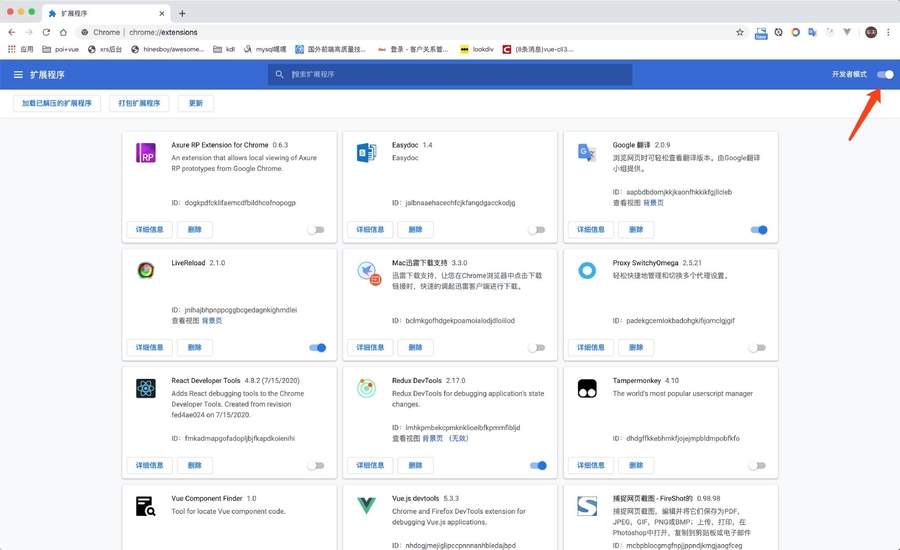This screenshot has height=550, width=900.
Task: Bookmark this page with the star icon
Action: tap(740, 32)
